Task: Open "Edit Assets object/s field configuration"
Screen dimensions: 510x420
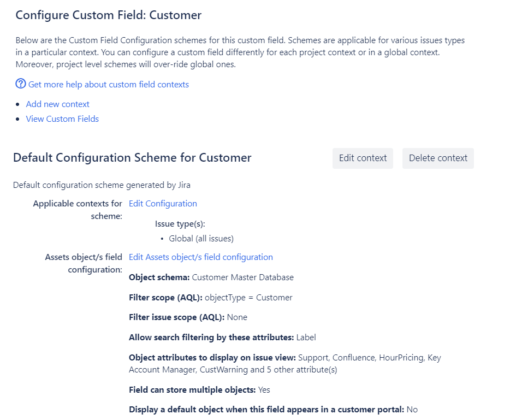Action: coord(200,257)
